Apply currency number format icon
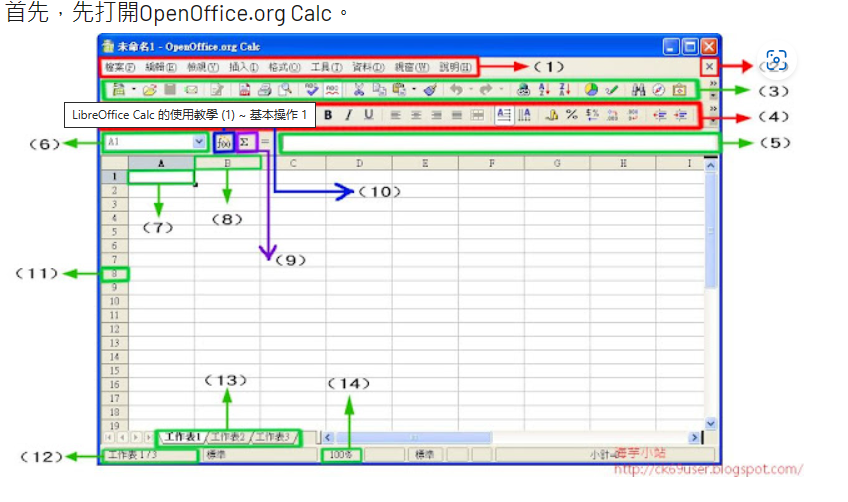Viewport: 848px width, 502px height. pyautogui.click(x=552, y=115)
